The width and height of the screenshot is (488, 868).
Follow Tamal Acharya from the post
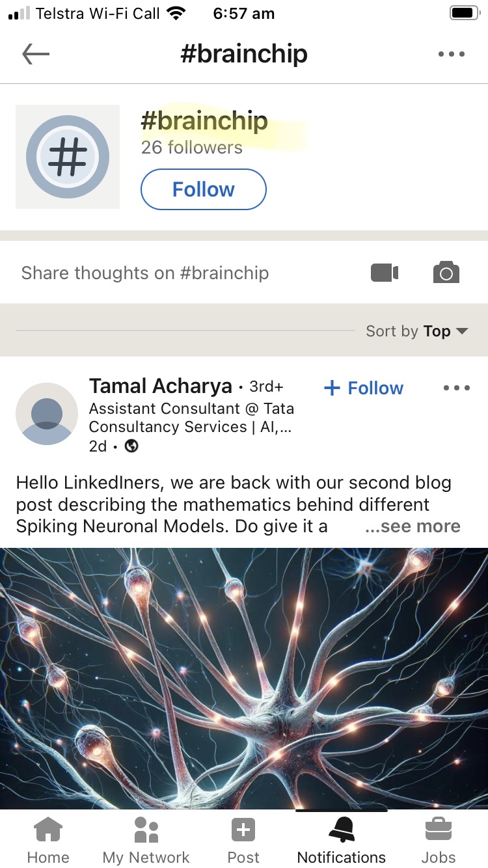(x=364, y=388)
